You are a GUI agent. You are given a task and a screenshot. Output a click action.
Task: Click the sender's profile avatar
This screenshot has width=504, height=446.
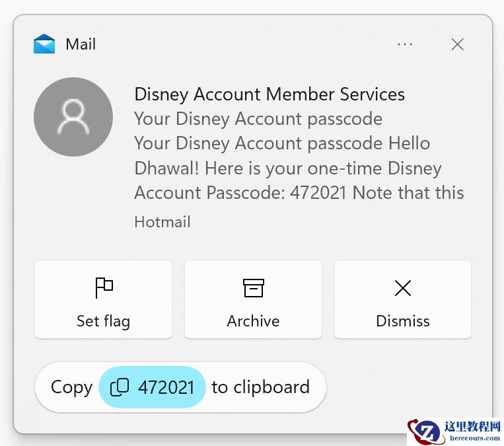(x=73, y=117)
